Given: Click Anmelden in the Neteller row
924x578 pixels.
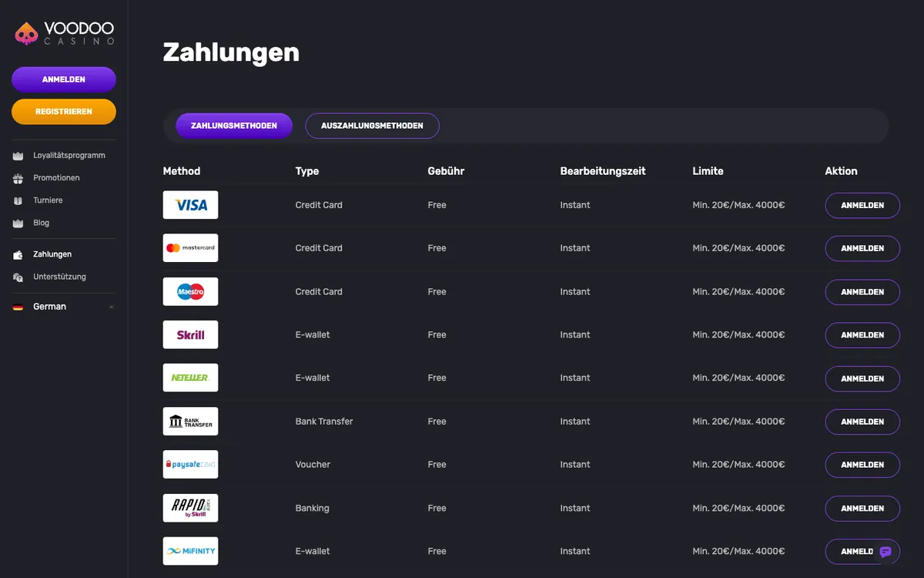Looking at the screenshot, I should pos(862,378).
